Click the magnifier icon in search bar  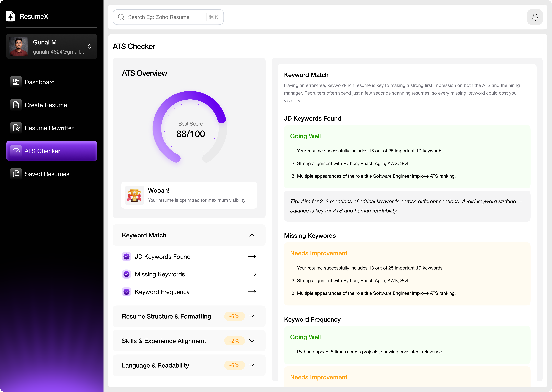click(x=121, y=17)
